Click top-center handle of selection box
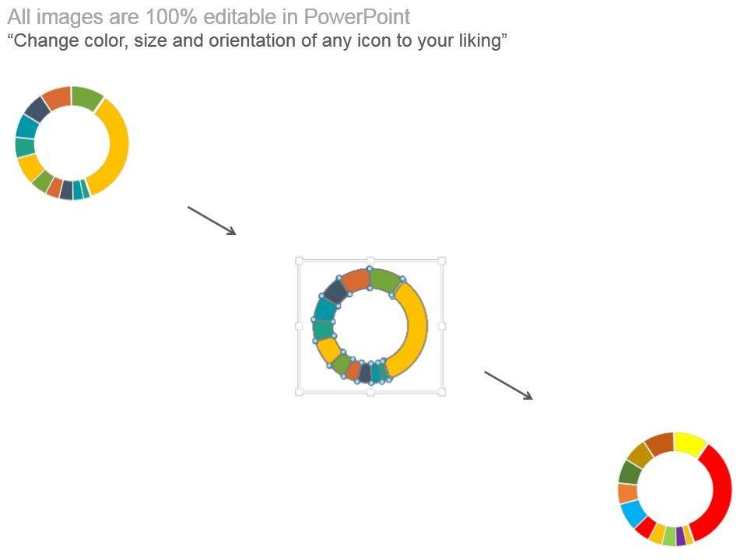Image resolution: width=747 pixels, height=560 pixels. pyautogui.click(x=370, y=261)
